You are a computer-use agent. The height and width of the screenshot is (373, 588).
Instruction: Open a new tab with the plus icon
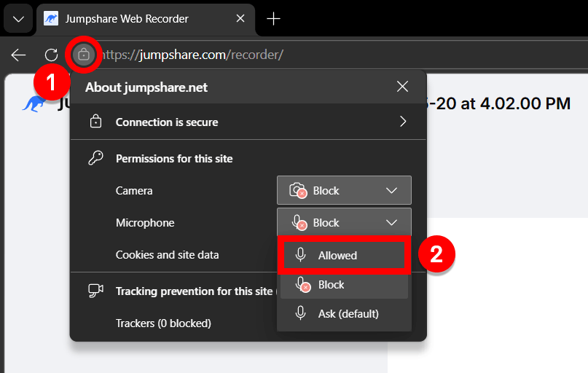click(x=273, y=18)
